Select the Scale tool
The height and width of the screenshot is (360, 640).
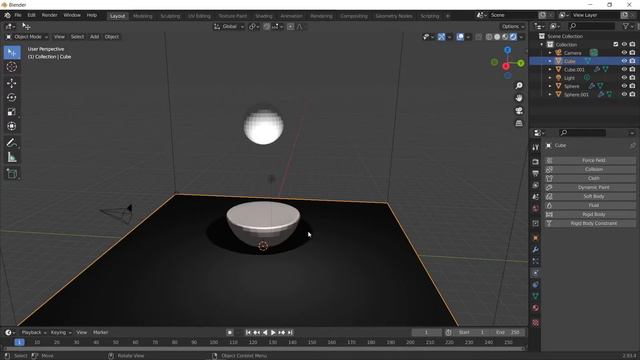[11, 112]
